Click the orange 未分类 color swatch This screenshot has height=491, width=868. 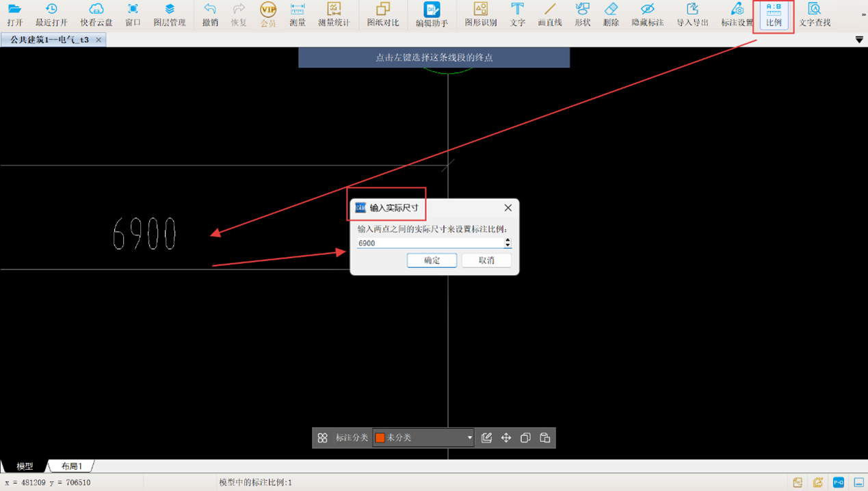click(x=380, y=438)
